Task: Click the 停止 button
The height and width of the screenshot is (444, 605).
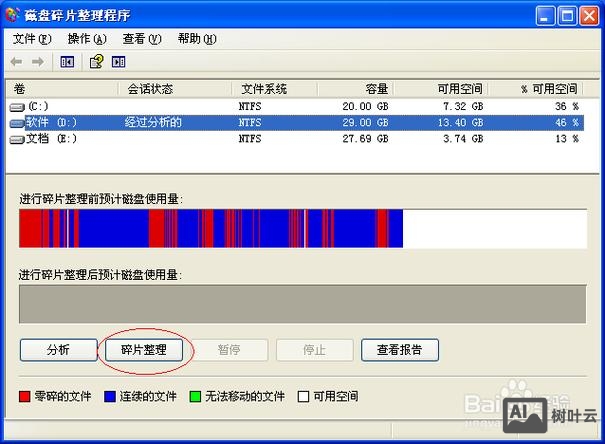Action: pos(314,350)
